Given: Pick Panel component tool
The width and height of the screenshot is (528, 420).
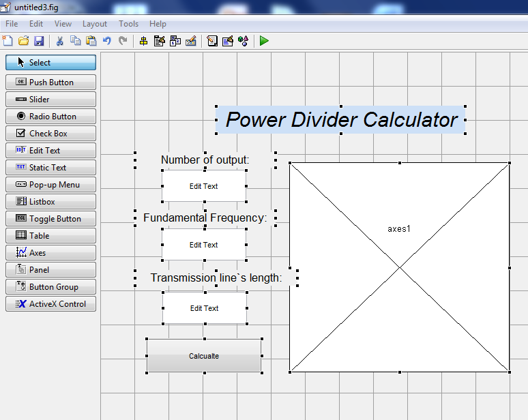Looking at the screenshot, I should tap(51, 270).
